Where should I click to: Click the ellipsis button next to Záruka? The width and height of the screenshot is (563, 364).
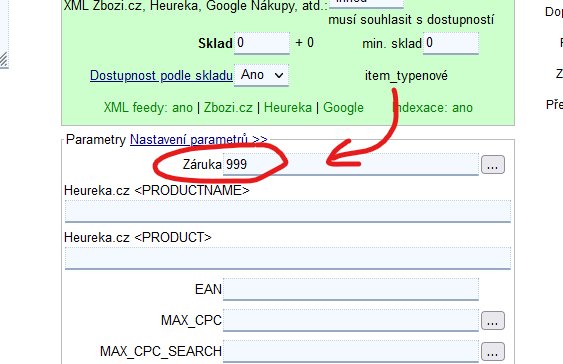tap(493, 165)
